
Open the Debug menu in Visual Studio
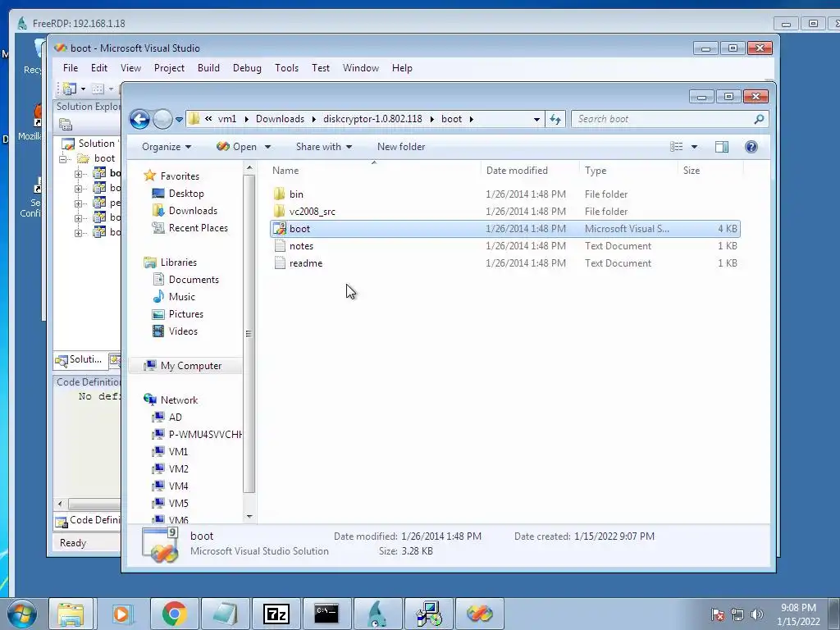tap(247, 68)
